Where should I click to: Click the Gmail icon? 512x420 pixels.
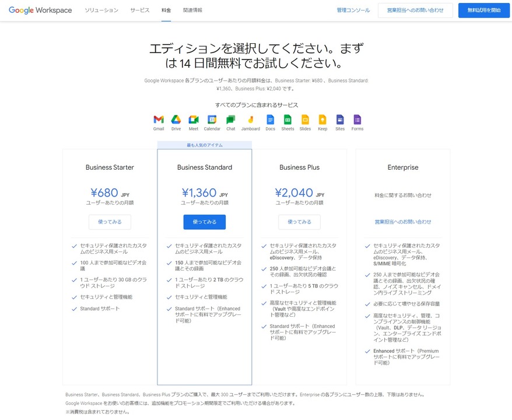point(159,120)
